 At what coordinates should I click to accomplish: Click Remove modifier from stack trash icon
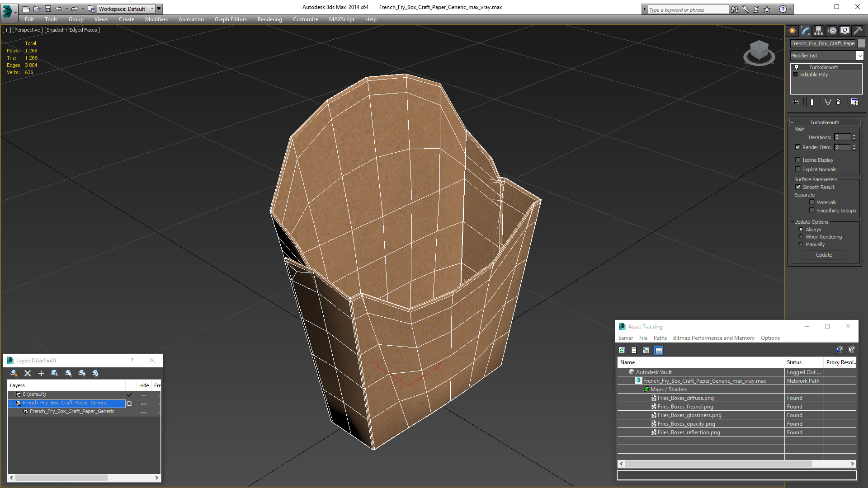[838, 102]
